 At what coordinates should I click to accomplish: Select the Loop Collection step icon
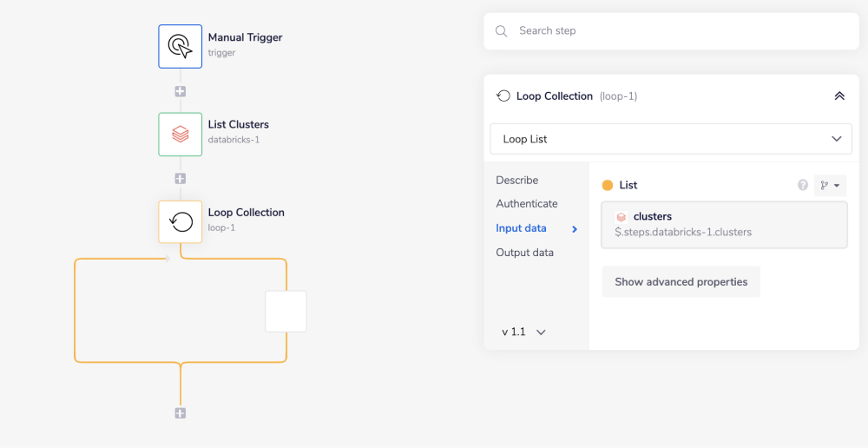click(x=180, y=222)
